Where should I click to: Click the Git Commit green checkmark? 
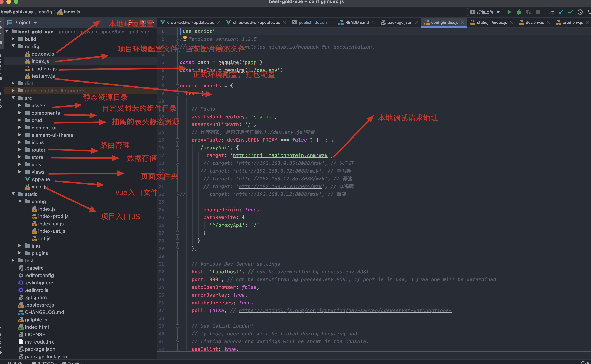point(570,12)
